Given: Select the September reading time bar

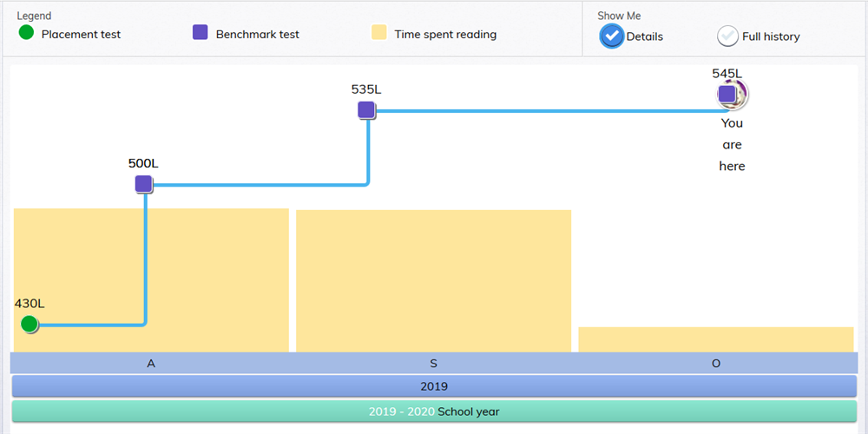Looking at the screenshot, I should 433,279.
